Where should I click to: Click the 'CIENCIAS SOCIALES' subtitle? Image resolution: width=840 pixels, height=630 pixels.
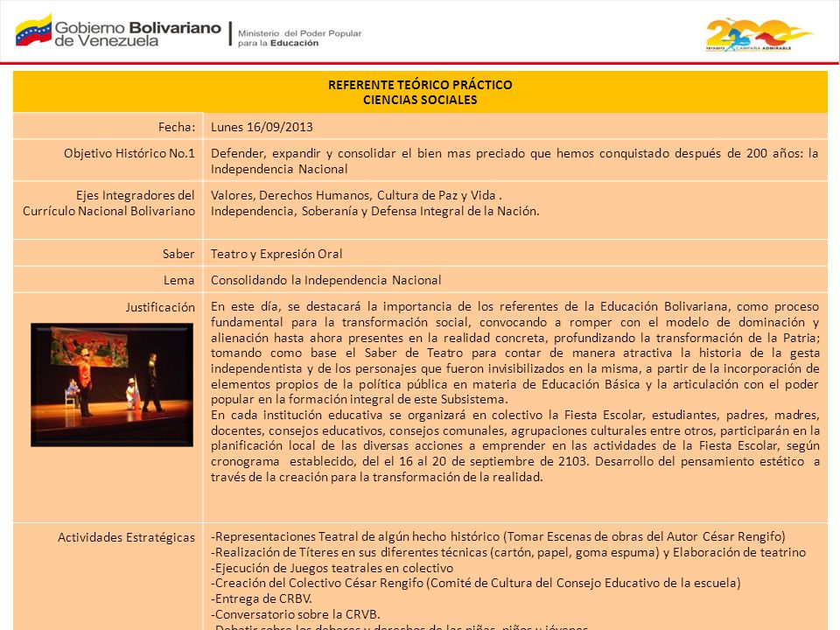[420, 100]
